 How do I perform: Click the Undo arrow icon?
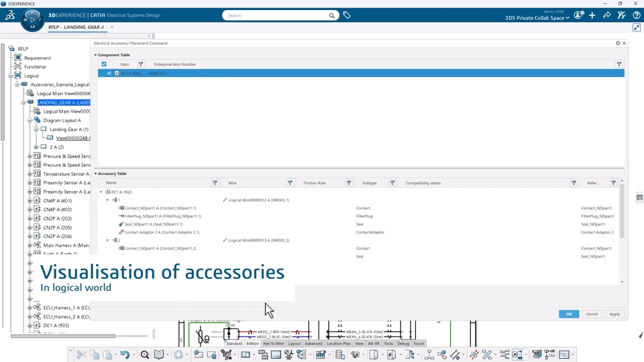click(x=125, y=354)
